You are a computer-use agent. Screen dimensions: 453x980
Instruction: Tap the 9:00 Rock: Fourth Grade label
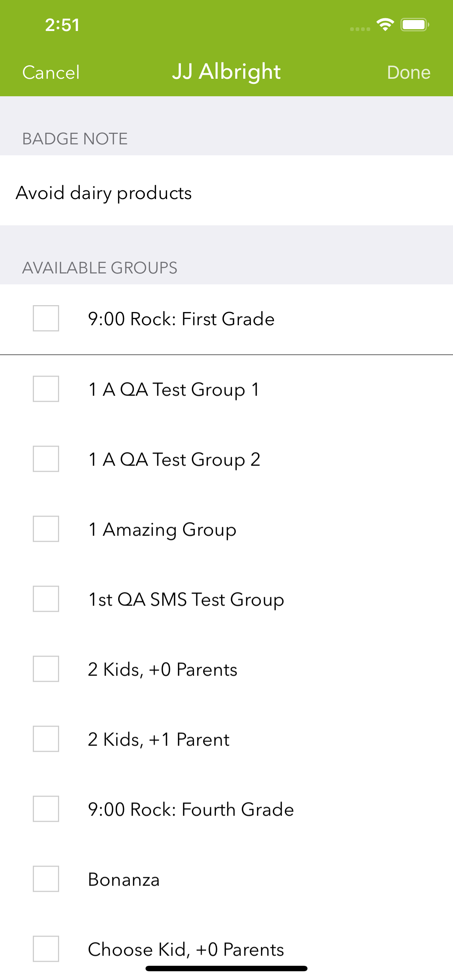191,810
